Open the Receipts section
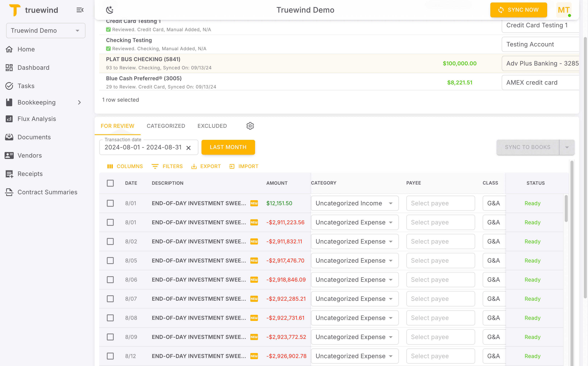Viewport: 588px width, 366px height. (x=30, y=174)
